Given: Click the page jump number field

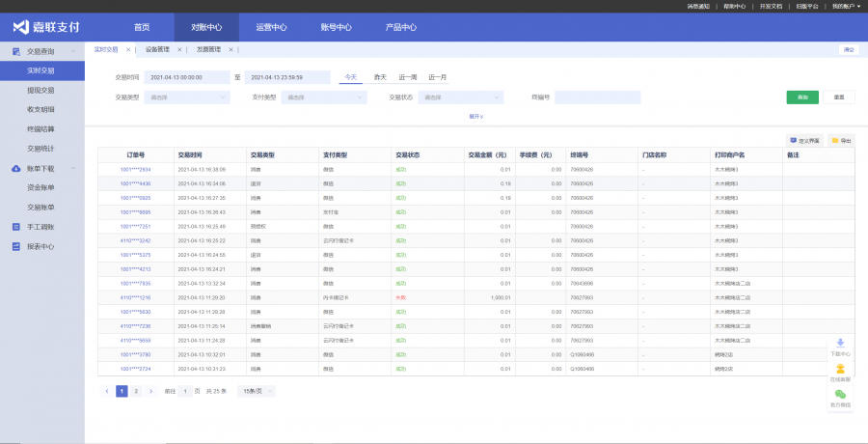Looking at the screenshot, I should tap(185, 391).
